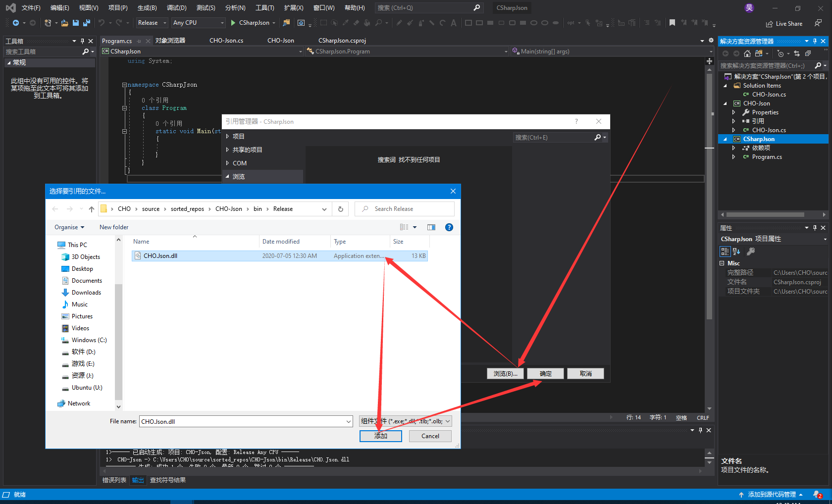832x504 pixels.
Task: Click the Search Release field in file dialog
Action: click(x=404, y=209)
